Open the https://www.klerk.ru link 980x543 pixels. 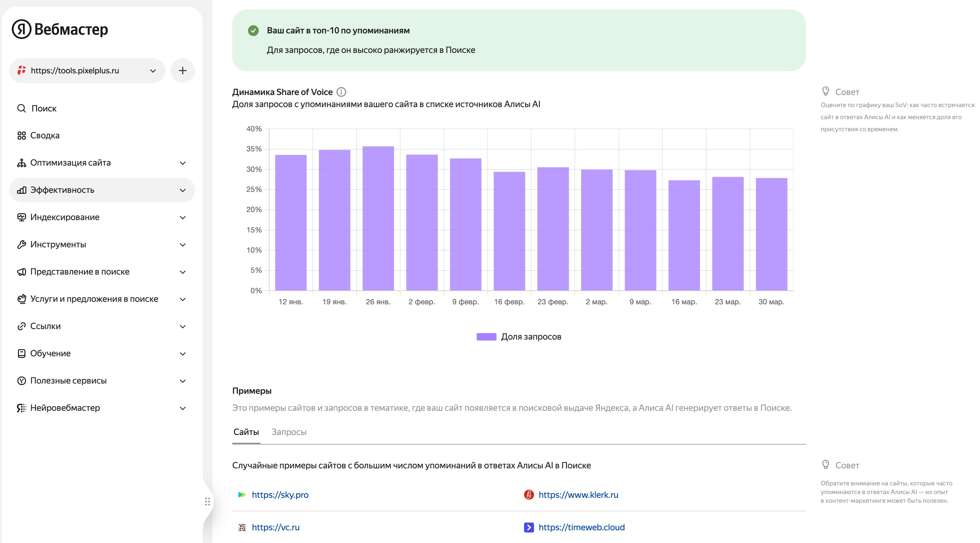[x=578, y=495]
